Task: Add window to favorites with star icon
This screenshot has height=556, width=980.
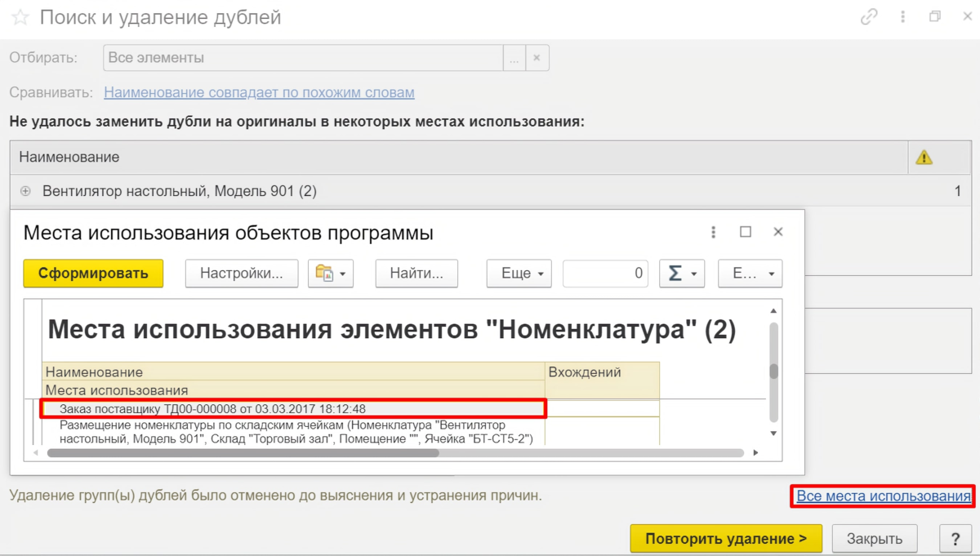Action: (x=20, y=17)
